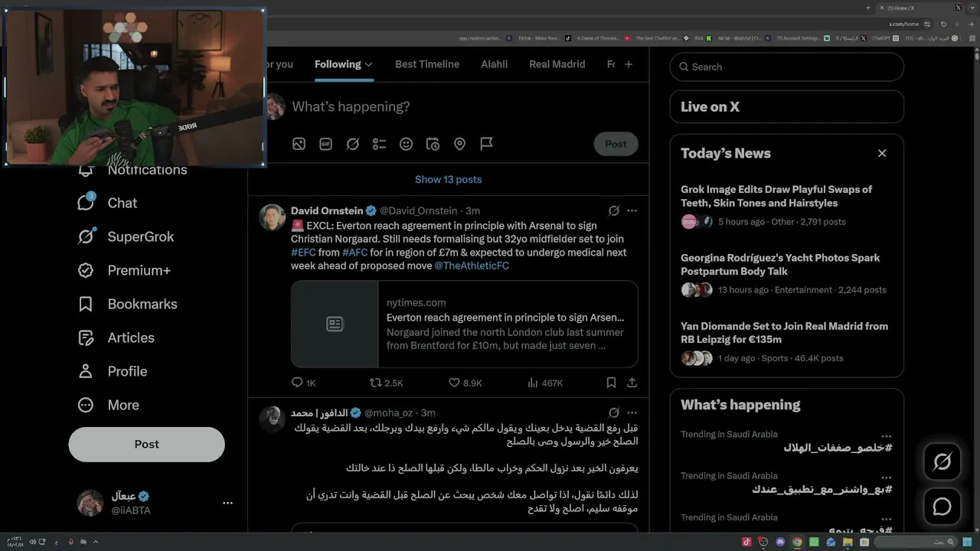Ask Grok about David Ornstein's post

(613, 210)
